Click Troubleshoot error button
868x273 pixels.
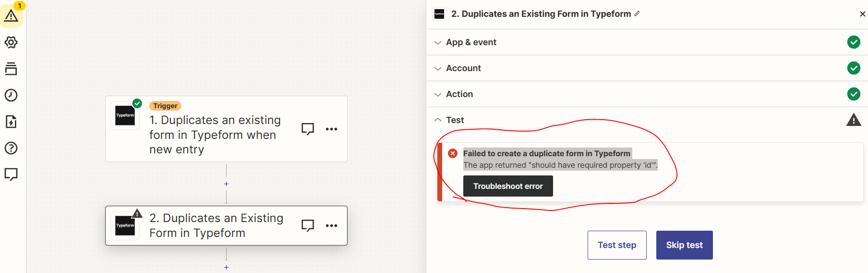tap(508, 186)
